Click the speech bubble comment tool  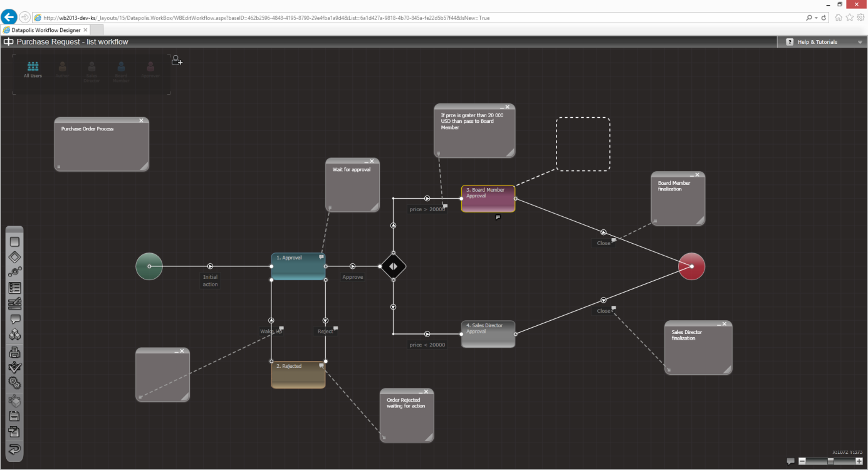[15, 320]
